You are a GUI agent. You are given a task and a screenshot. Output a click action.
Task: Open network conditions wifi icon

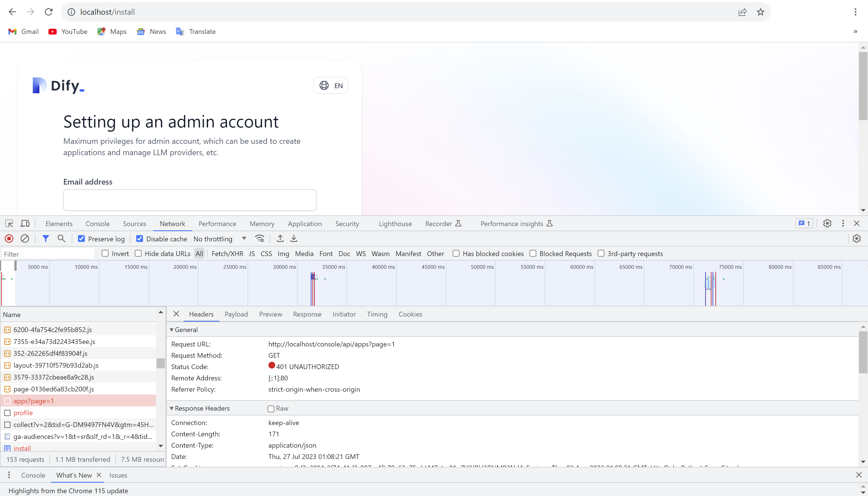point(259,239)
